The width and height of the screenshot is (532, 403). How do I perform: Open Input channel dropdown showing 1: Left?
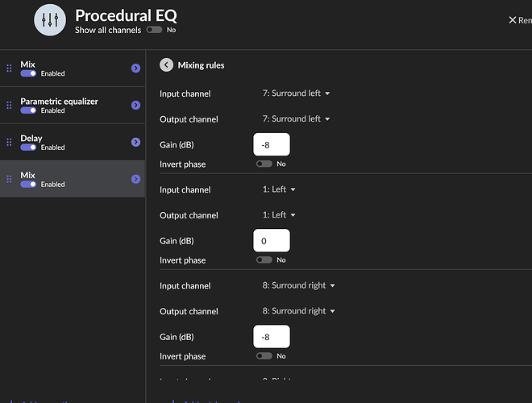[279, 189]
